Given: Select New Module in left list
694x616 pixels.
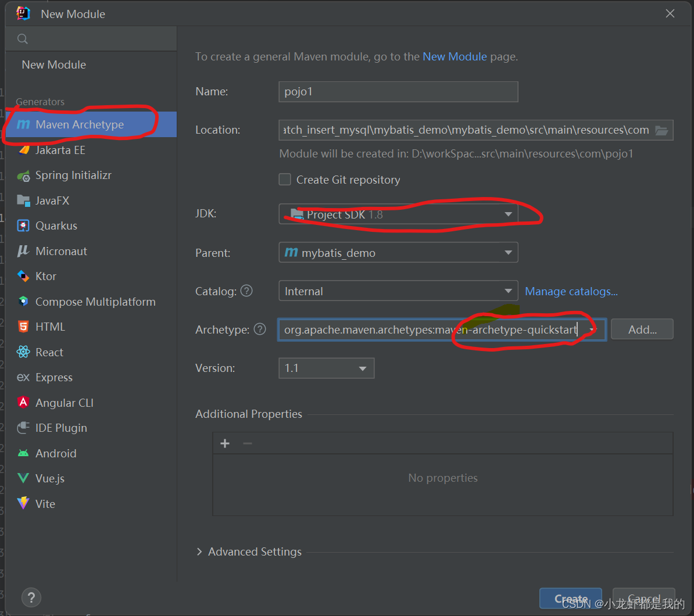Looking at the screenshot, I should tap(54, 65).
